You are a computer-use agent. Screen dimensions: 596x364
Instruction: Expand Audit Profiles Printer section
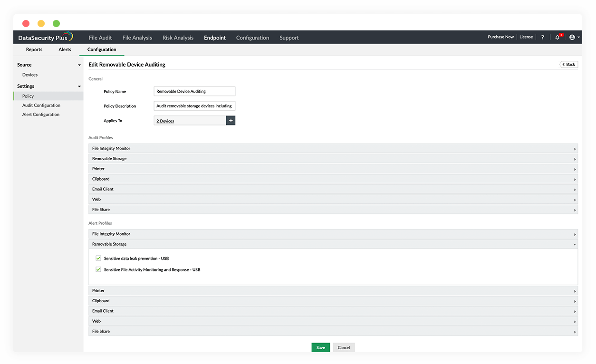click(x=333, y=169)
